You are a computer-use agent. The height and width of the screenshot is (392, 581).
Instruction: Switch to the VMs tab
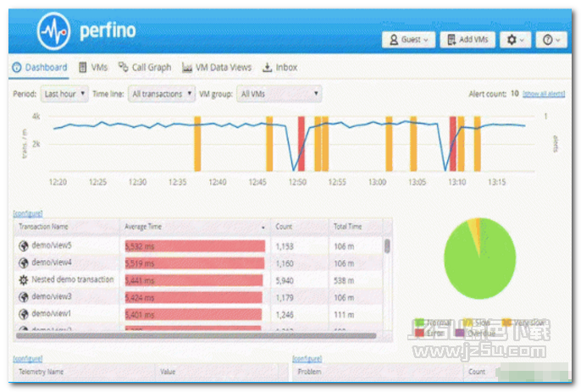pos(93,68)
